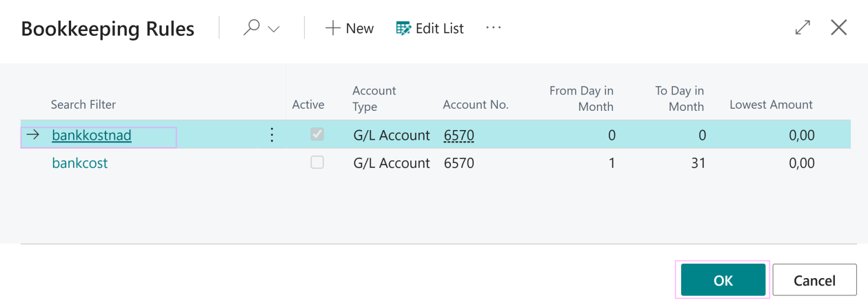Expand the dialog with the expand arrows icon

tap(803, 28)
